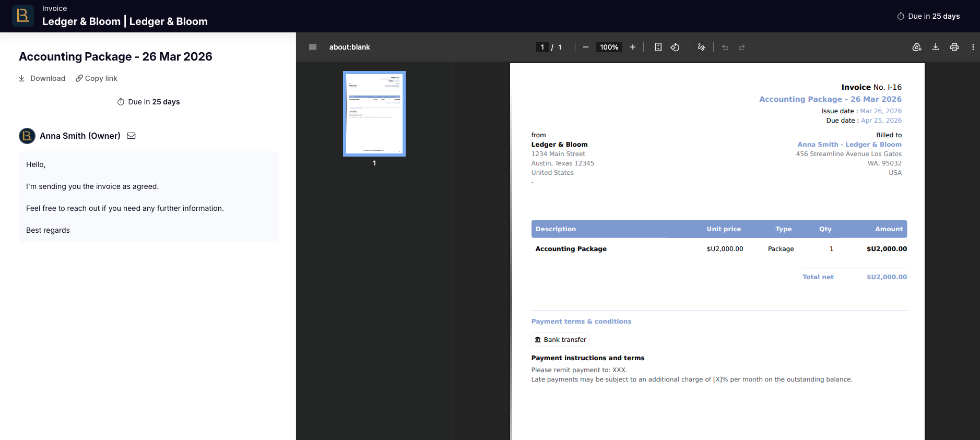Open the Ledger & Bloom logo icon
The width and height of the screenshot is (980, 440).
click(x=23, y=16)
